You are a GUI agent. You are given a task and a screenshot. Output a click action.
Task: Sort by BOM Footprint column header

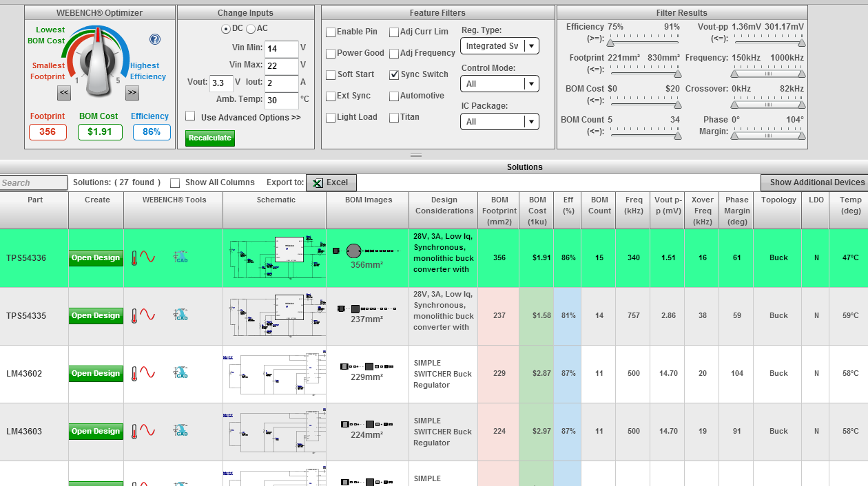click(499, 211)
